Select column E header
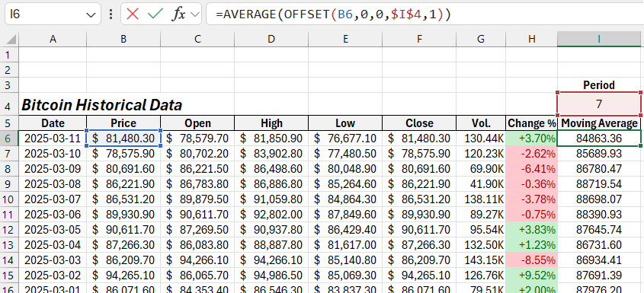Screen dimensions: 644x293 click(345, 39)
